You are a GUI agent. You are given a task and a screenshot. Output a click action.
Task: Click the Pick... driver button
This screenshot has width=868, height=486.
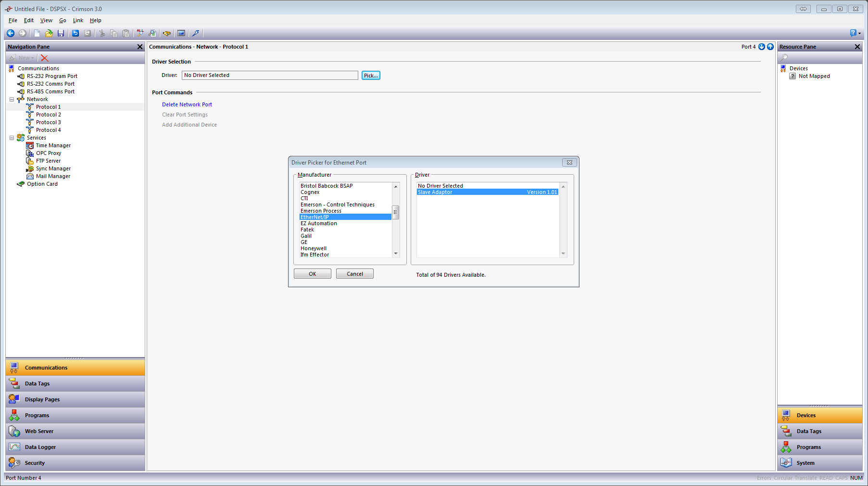[x=371, y=76]
